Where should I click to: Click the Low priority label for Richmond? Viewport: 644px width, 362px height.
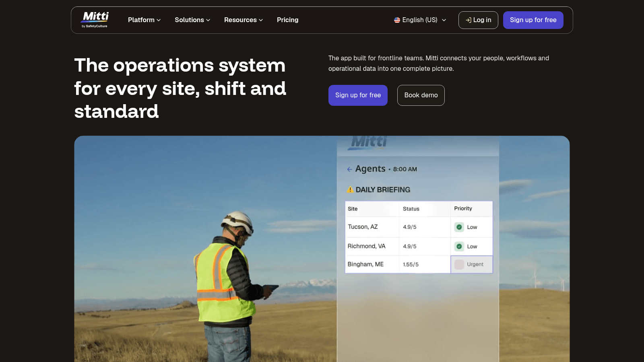point(472,247)
